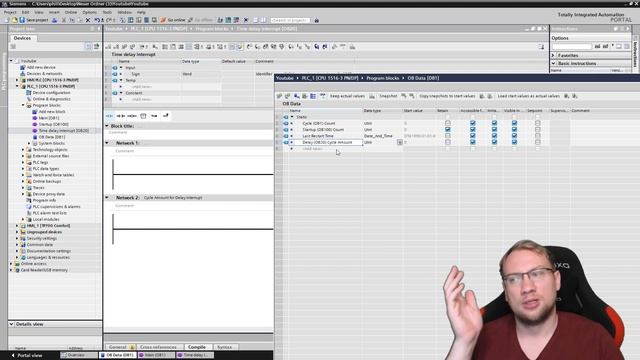640x360 pixels.
Task: Click the Delete X icon in main toolbar
Action: pos(88,20)
